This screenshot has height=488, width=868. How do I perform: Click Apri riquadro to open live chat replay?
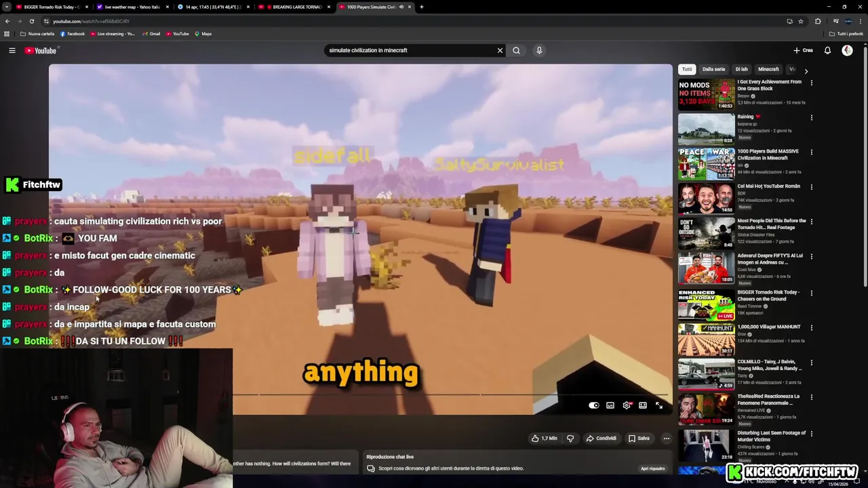click(x=652, y=468)
